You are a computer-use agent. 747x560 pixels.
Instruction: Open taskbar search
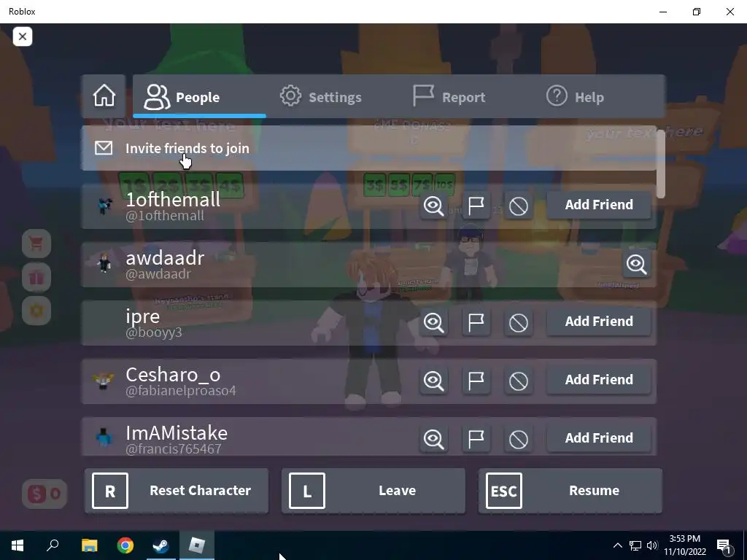53,545
